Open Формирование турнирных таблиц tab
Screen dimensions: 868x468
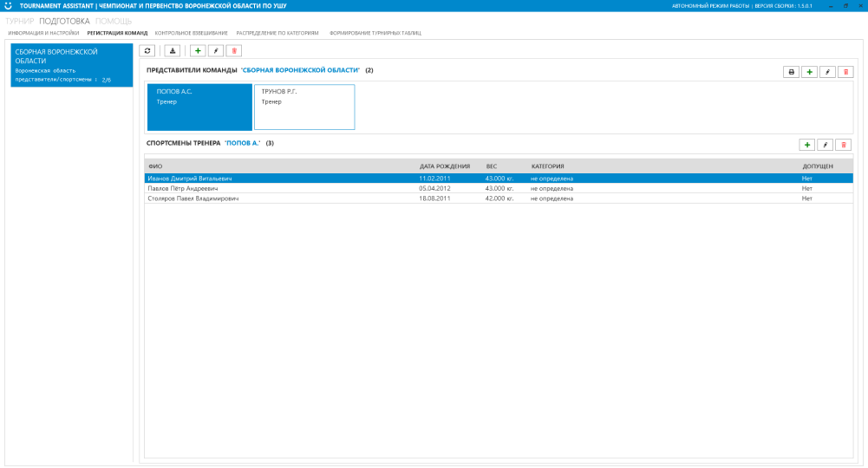[x=375, y=33]
